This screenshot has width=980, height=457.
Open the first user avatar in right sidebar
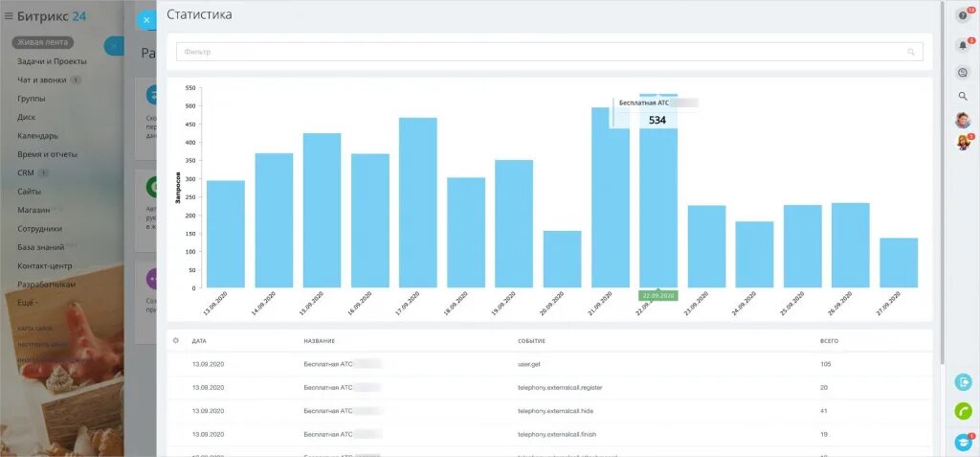coord(963,120)
